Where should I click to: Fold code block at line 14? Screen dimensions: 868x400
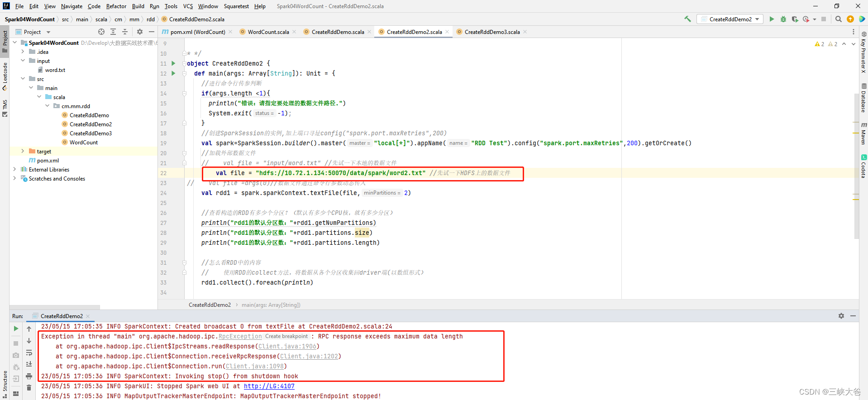click(184, 93)
